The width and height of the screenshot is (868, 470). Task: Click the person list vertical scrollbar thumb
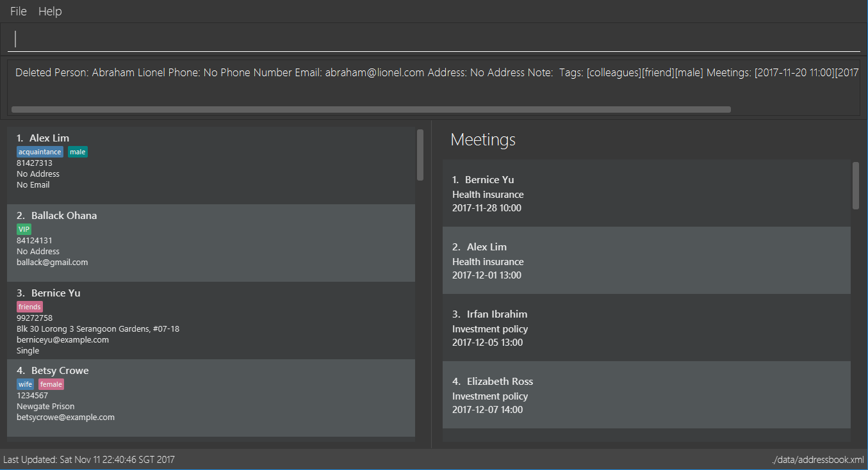[x=420, y=155]
